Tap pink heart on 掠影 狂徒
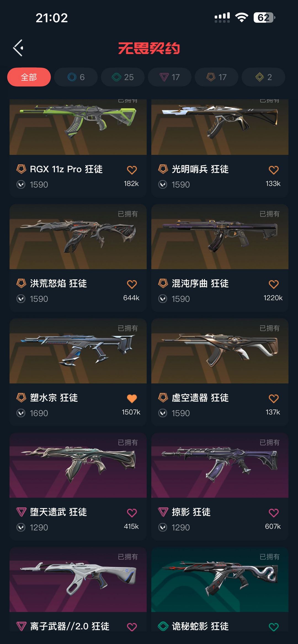The width and height of the screenshot is (298, 644). pos(274,513)
